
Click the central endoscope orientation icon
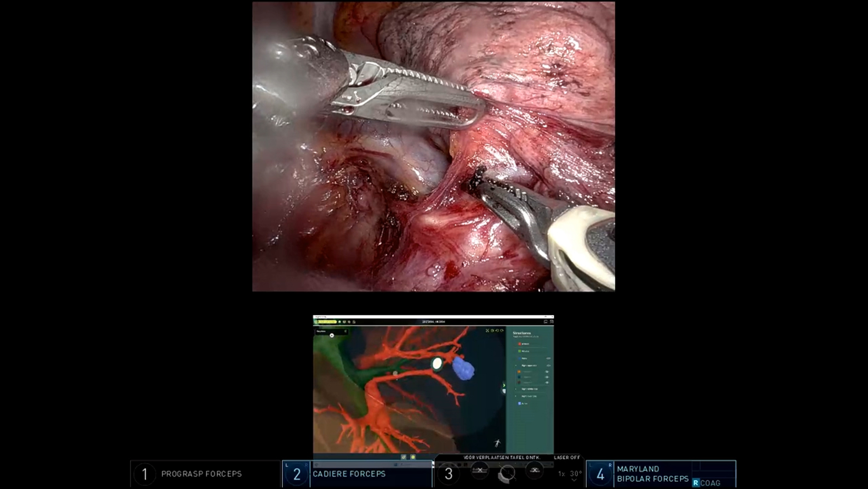coord(507,473)
